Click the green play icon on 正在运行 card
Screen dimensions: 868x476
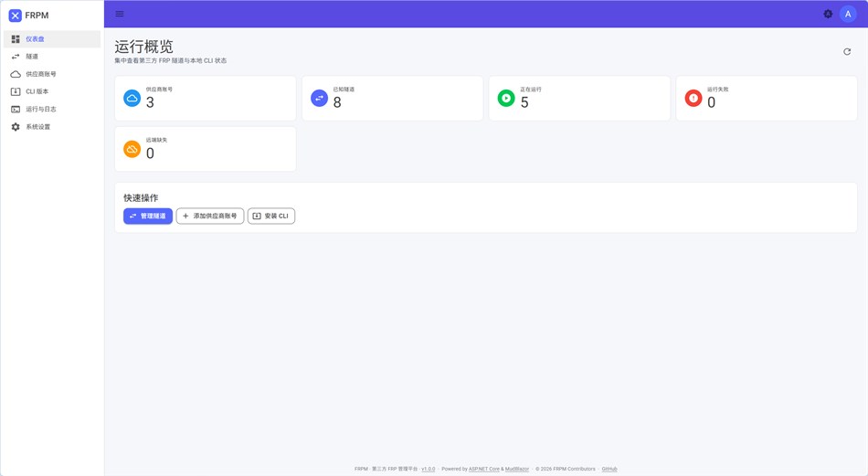coord(506,99)
